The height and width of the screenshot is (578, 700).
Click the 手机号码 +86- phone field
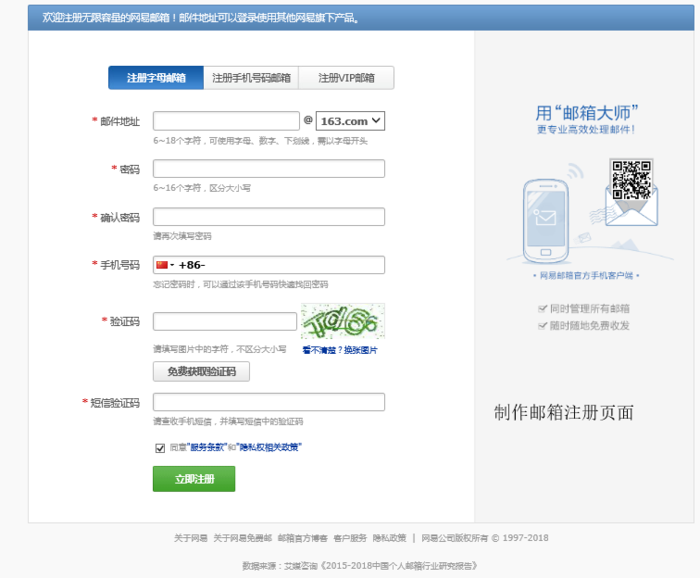pos(269,265)
